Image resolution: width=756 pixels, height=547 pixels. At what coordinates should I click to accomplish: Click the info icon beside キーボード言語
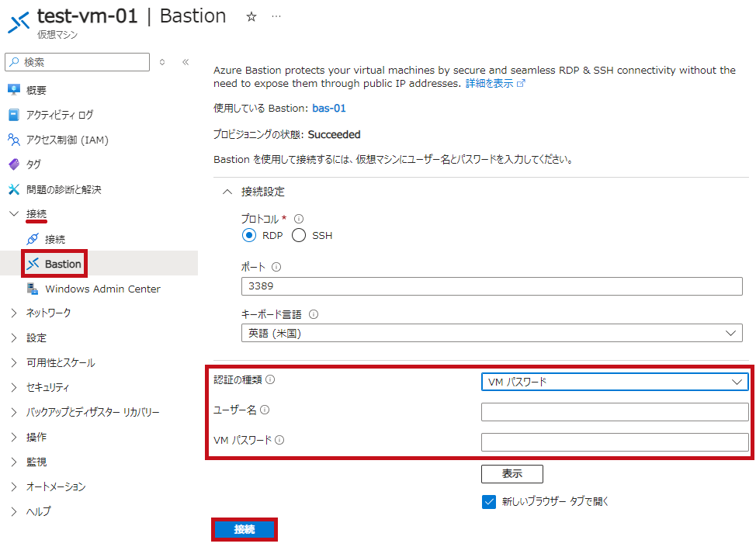coord(314,314)
